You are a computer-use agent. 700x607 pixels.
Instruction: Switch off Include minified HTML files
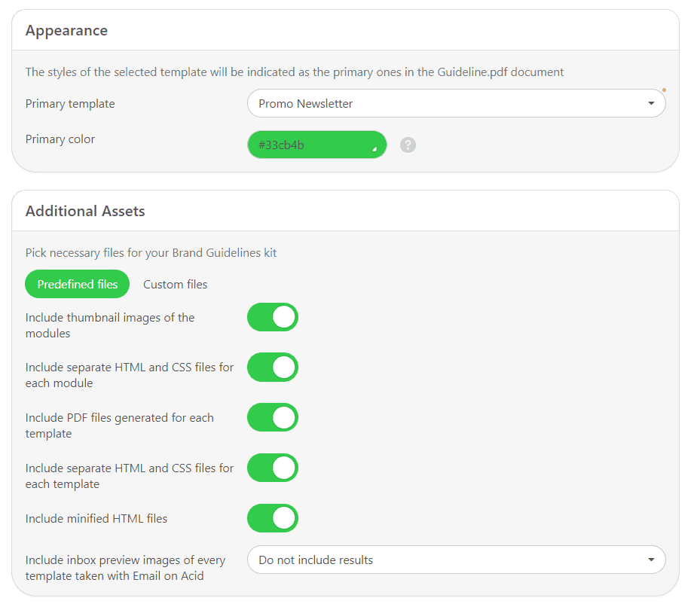pos(273,518)
